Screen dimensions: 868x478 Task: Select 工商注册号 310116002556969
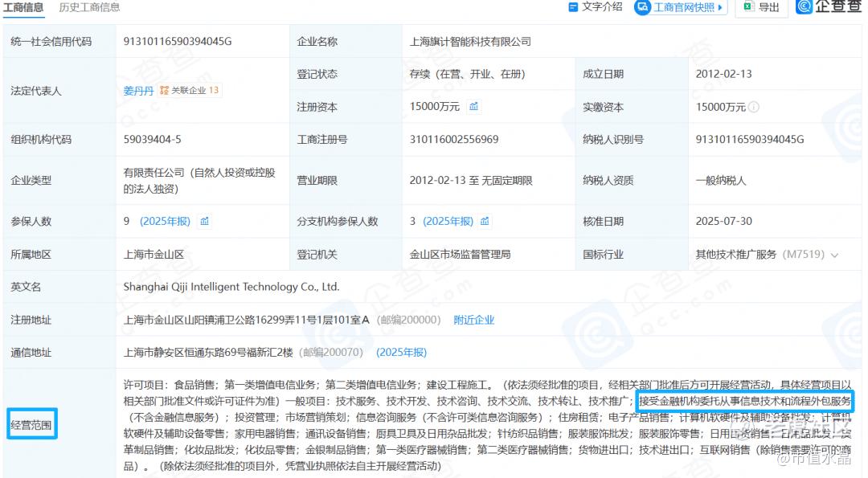(454, 140)
